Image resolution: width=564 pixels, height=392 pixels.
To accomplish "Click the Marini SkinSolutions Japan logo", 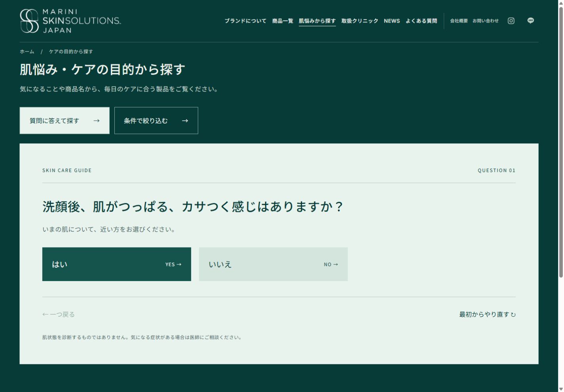I will (70, 21).
